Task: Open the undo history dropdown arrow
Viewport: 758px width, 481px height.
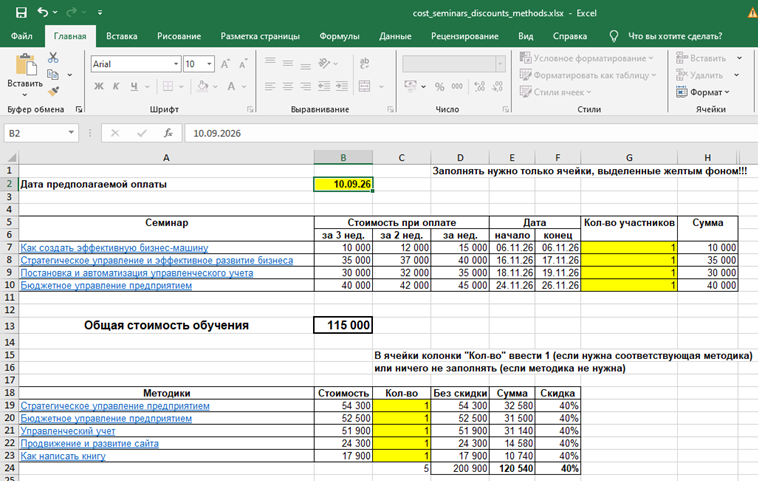Action: click(55, 12)
